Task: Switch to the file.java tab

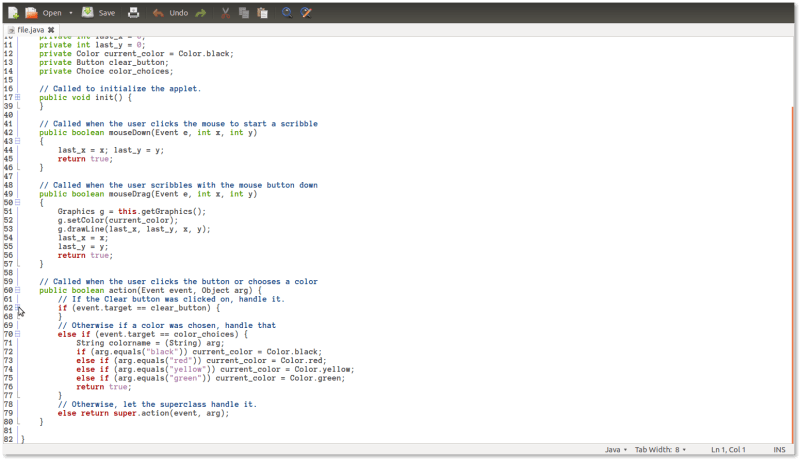Action: pyautogui.click(x=31, y=30)
